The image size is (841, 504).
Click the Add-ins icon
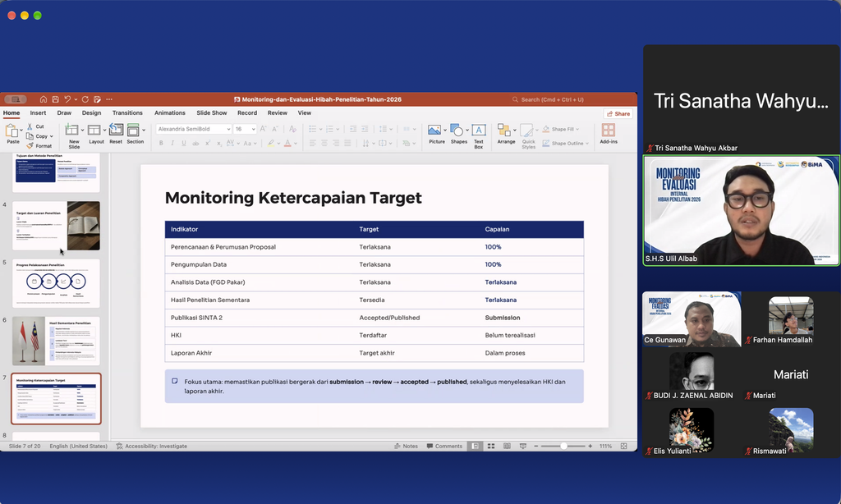pos(609,134)
